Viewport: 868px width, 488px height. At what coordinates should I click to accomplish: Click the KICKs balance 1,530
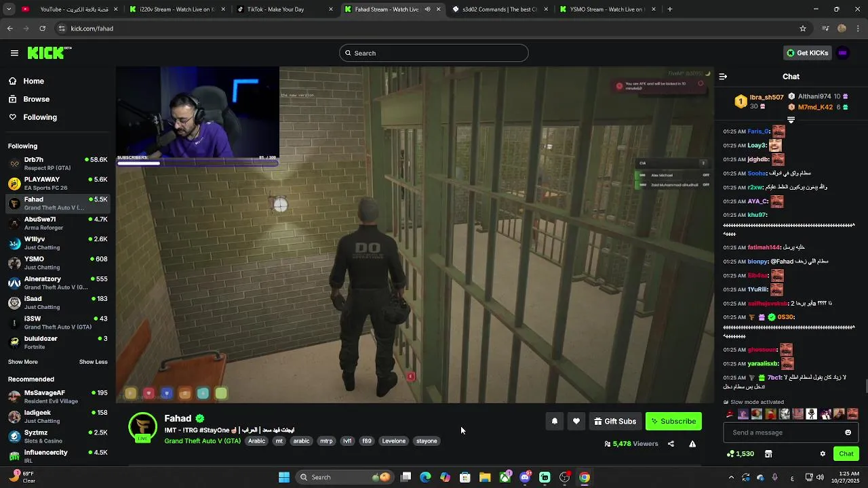click(740, 453)
